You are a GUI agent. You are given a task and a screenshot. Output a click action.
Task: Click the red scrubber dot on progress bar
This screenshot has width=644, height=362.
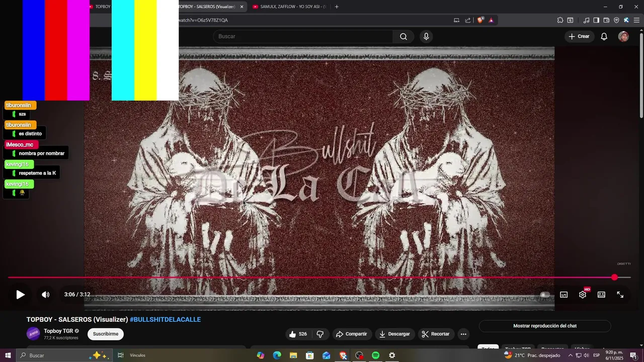614,278
